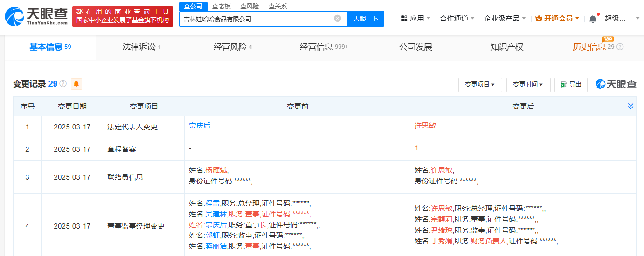
Task: Switch to the 知识产权 tab
Action: pyautogui.click(x=507, y=47)
